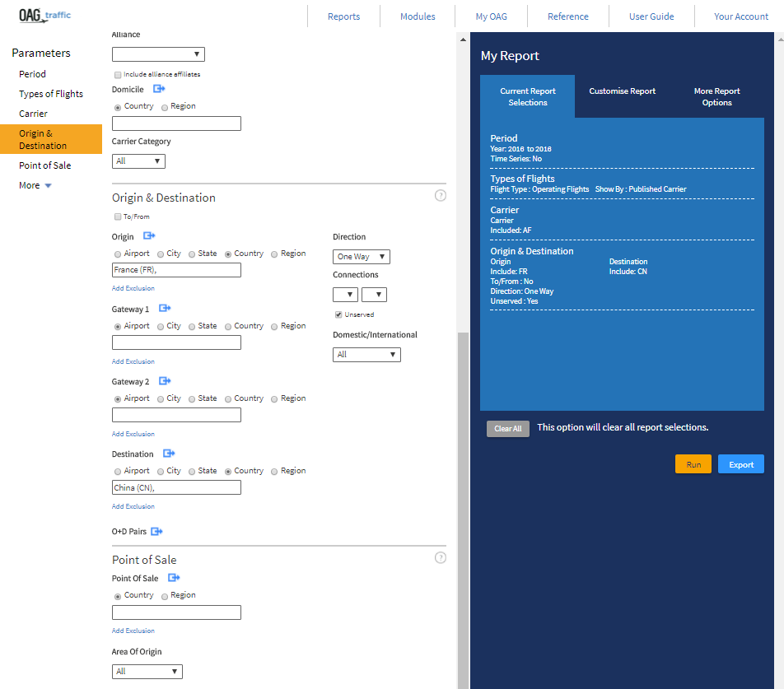Click the Export button
This screenshot has width=784, height=689.
741,464
